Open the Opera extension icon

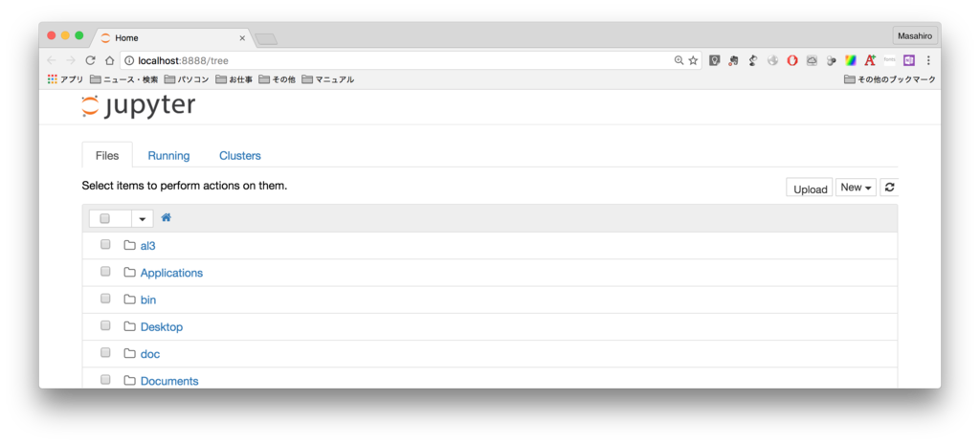(791, 60)
